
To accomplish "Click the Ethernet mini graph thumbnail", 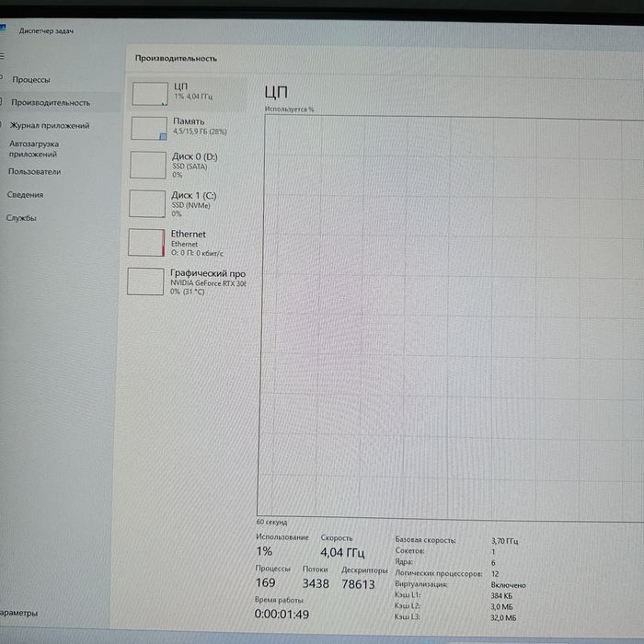I will [146, 243].
